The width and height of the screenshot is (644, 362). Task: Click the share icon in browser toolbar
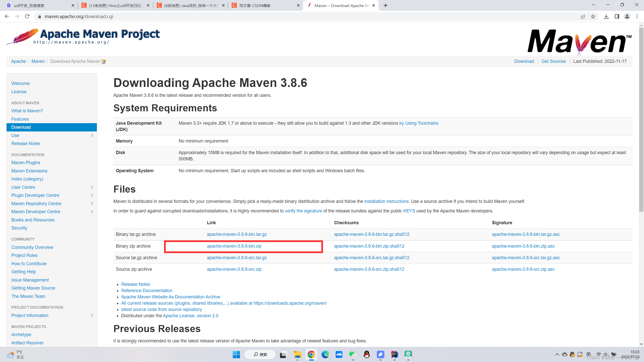pyautogui.click(x=583, y=16)
